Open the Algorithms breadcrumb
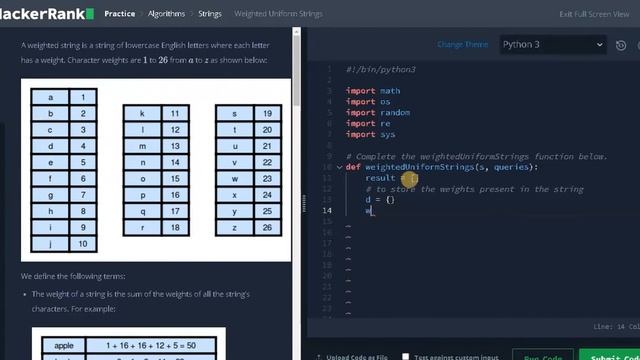The height and width of the screenshot is (360, 640). click(x=166, y=14)
